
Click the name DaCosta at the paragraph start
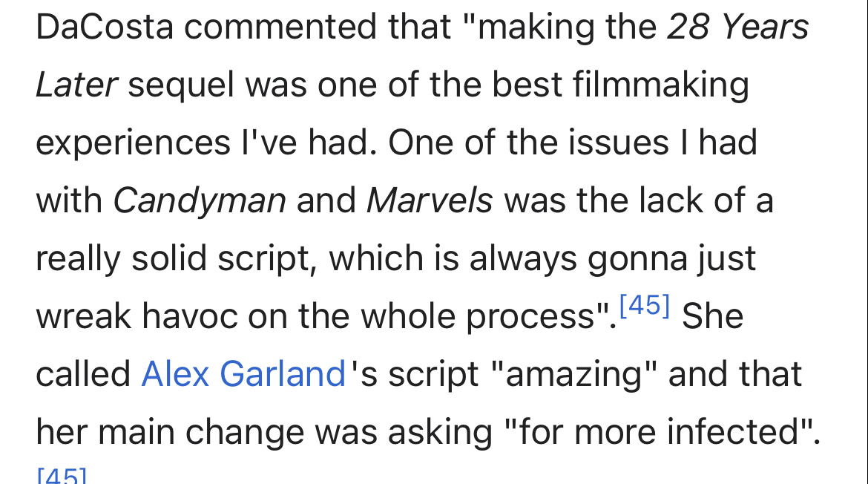(105, 27)
